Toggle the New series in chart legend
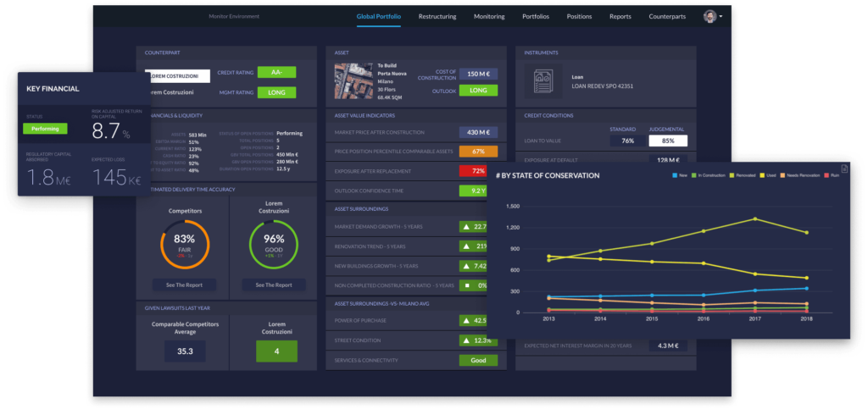Image resolution: width=868 pixels, height=409 pixels. pos(679,175)
